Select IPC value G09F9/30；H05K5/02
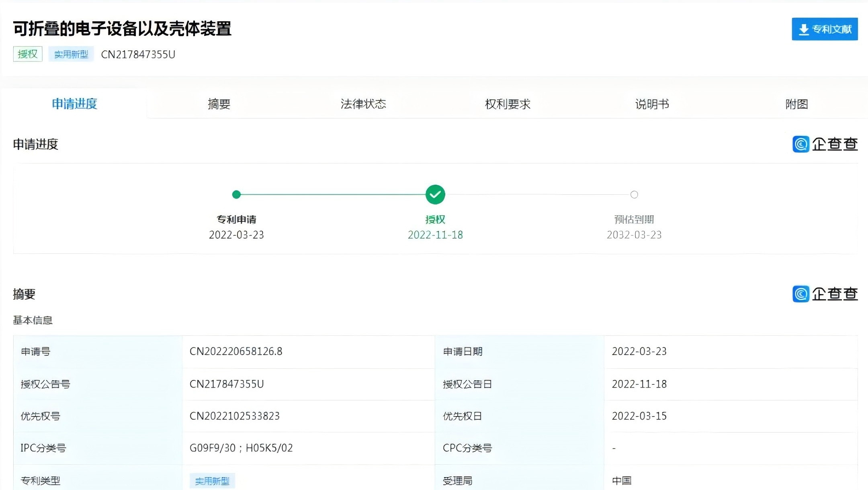 [x=241, y=448]
